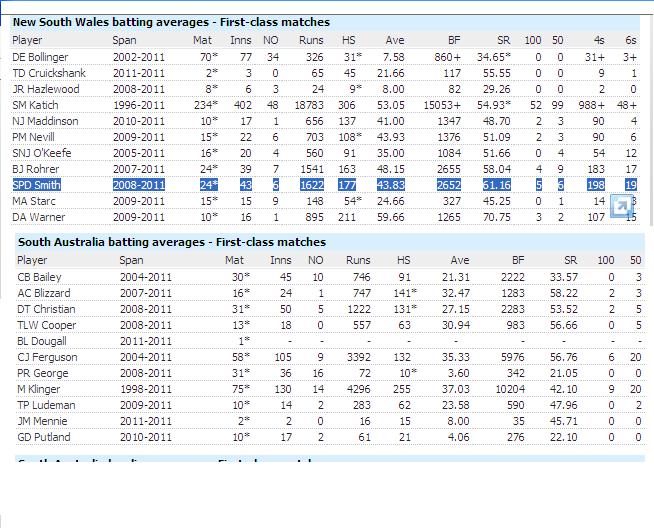This screenshot has width=654, height=528.
Task: Click the 'PR George' player name
Action: pos(43,373)
